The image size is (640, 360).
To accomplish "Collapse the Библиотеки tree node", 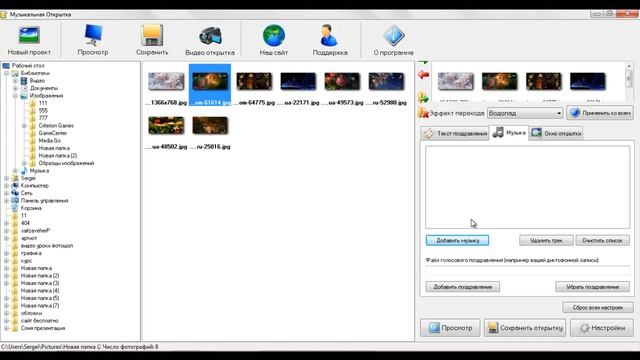I will [7, 73].
